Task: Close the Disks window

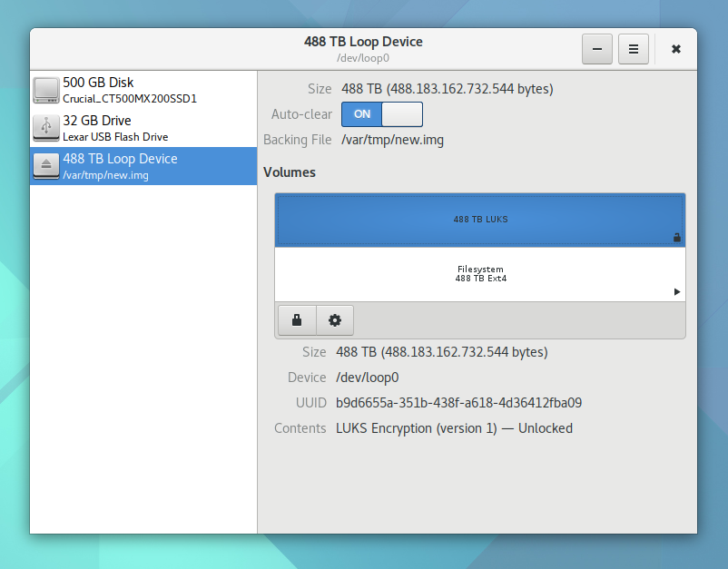Action: (x=676, y=49)
